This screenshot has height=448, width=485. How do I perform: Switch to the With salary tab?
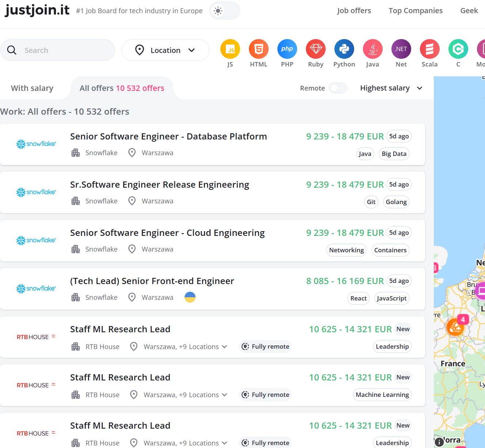point(32,88)
